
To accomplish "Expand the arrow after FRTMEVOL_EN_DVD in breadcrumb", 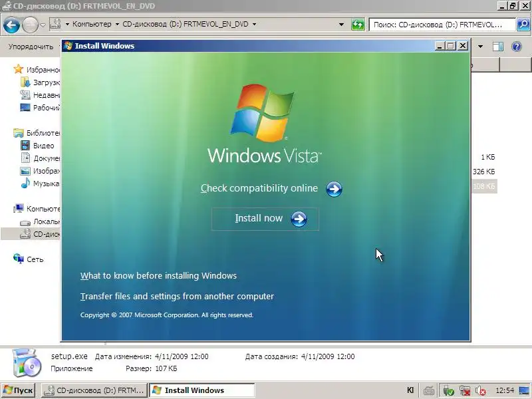I will pyautogui.click(x=254, y=24).
